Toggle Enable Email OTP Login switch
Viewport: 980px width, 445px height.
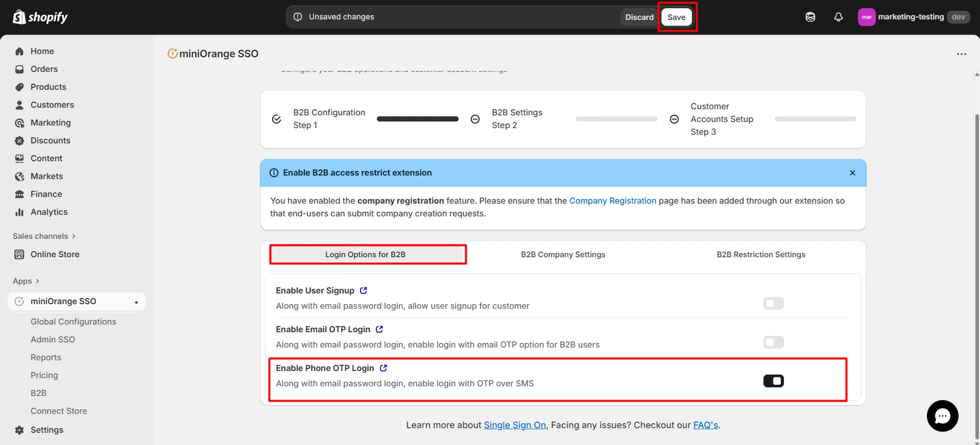point(773,342)
